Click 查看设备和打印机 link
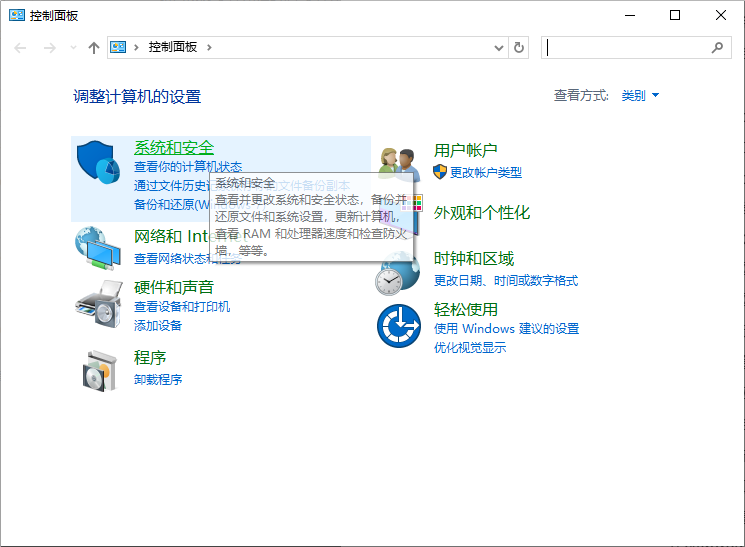745x547 pixels. pos(182,307)
